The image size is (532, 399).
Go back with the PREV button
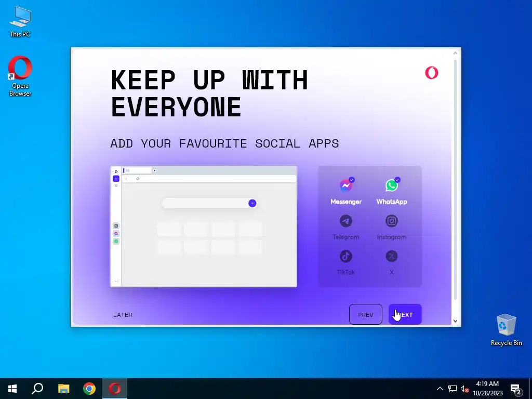(365, 314)
